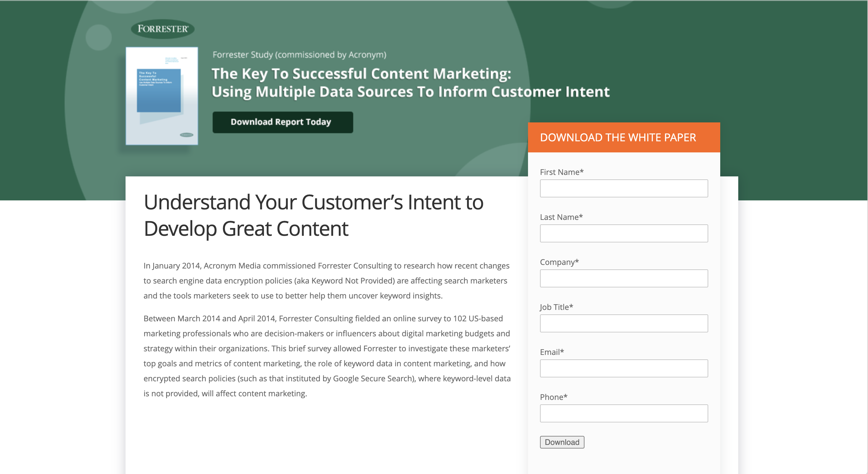
Task: Click the Last Name asterisk required indicator
Action: (580, 217)
